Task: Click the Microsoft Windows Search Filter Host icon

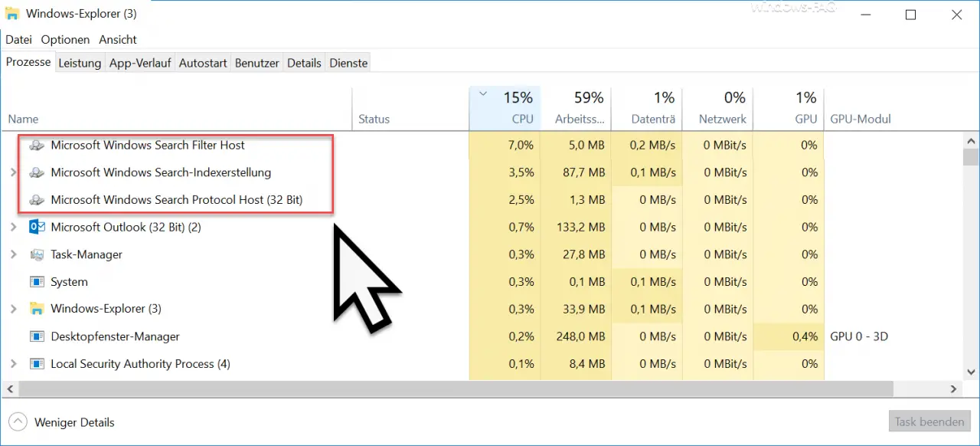Action: click(36, 145)
